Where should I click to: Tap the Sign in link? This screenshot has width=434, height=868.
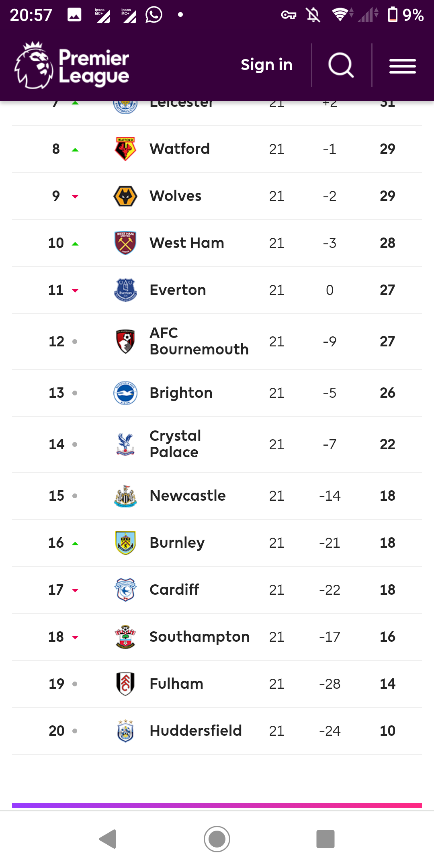(x=266, y=65)
